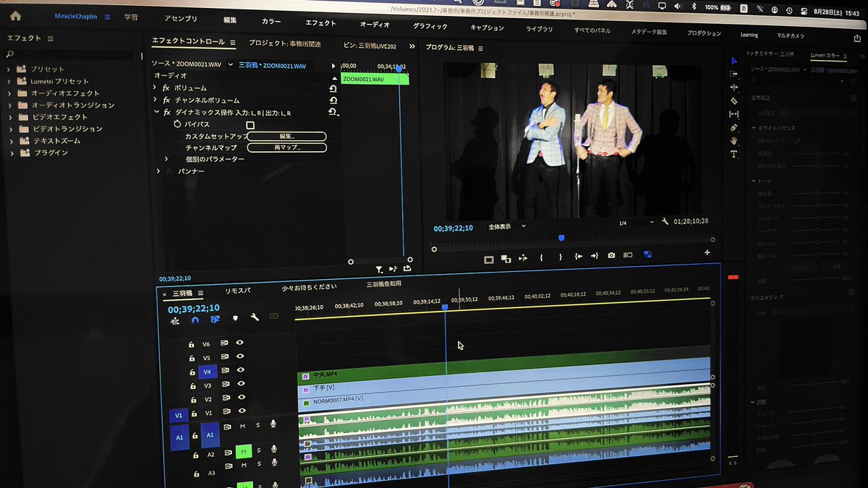The height and width of the screenshot is (488, 868).
Task: Click Mark Out bracket button
Action: 560,256
